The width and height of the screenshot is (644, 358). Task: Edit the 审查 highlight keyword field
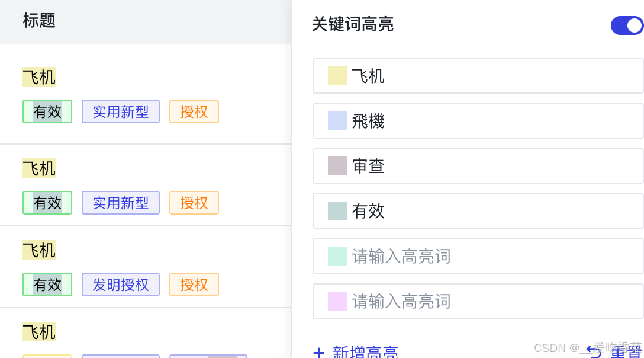point(478,166)
